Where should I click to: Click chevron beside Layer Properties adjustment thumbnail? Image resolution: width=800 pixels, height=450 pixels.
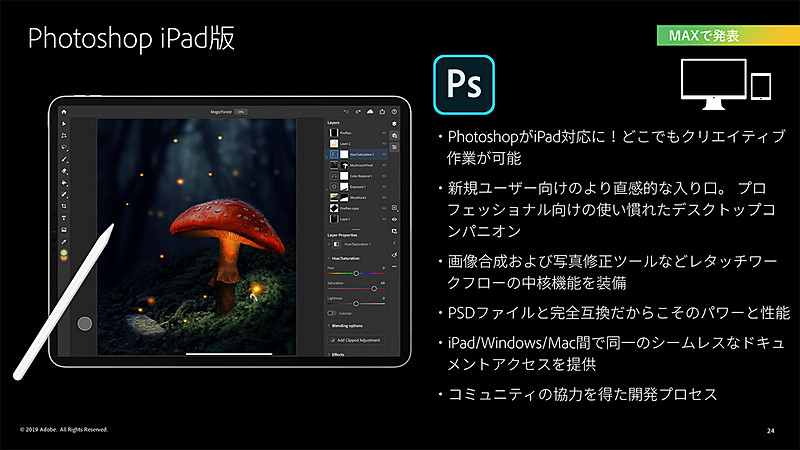(329, 244)
